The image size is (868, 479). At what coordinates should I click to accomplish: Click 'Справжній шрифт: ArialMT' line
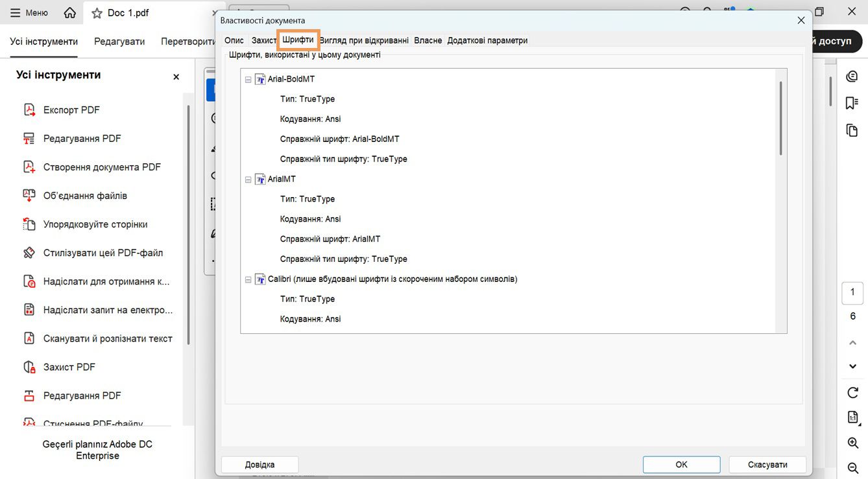coord(330,239)
